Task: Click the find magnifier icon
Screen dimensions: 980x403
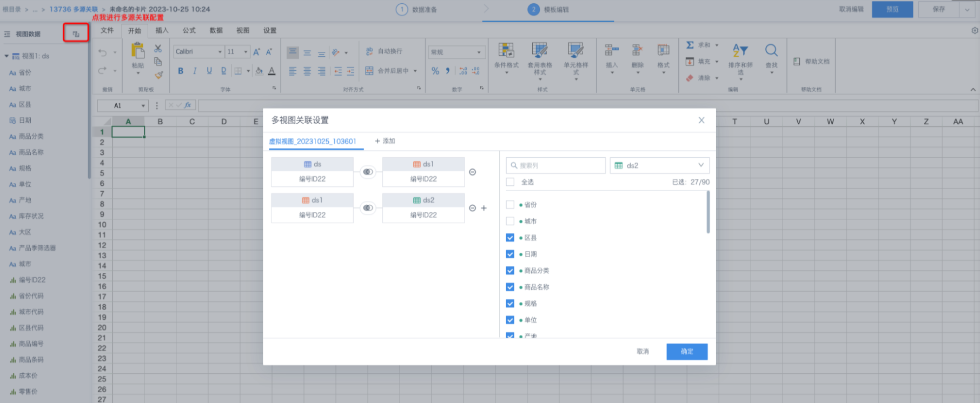Action: [x=772, y=50]
